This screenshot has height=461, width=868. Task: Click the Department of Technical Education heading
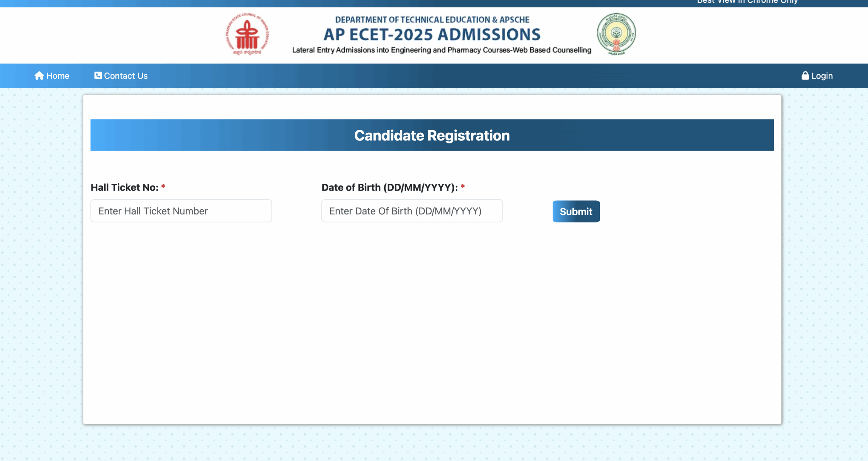(432, 20)
